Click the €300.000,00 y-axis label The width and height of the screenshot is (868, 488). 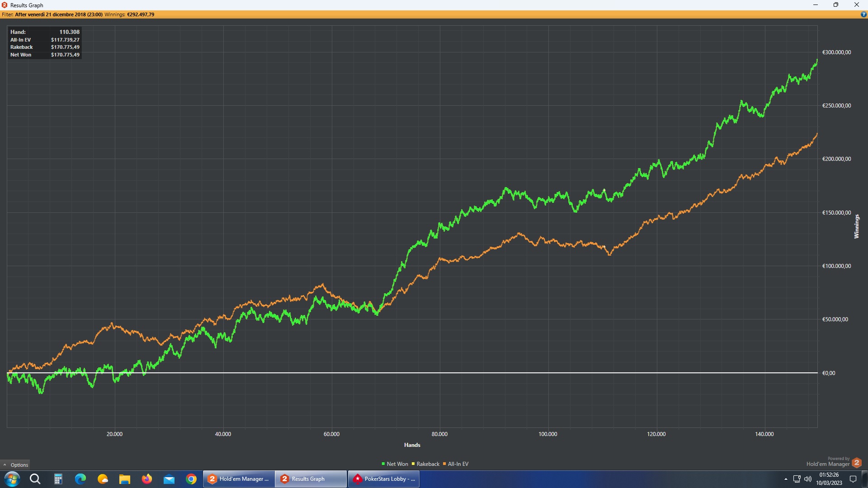coord(836,52)
